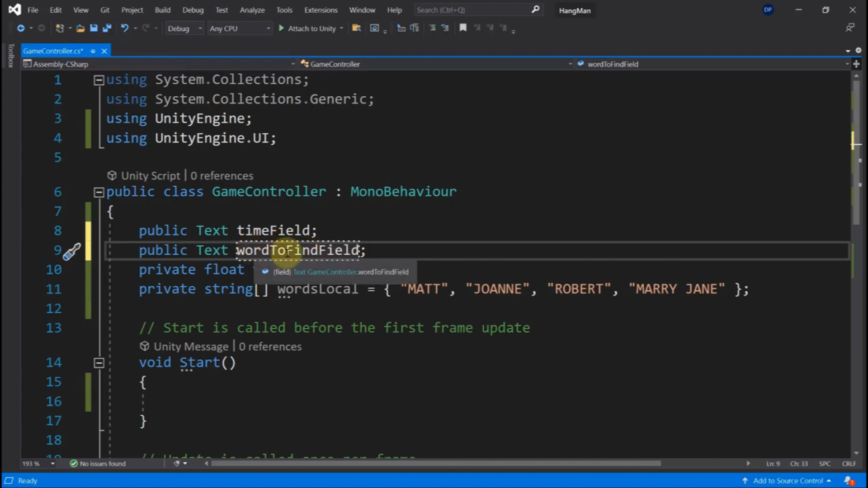Open the Send Feedback icon top right
Screen dimensions: 868x488
(851, 28)
